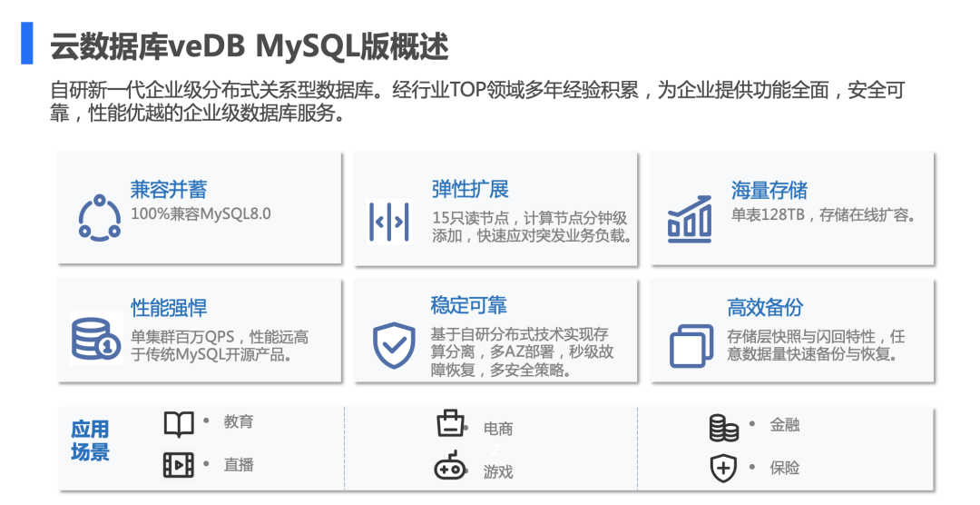Image resolution: width=980 pixels, height=505 pixels.
Task: Click the bar chart growth icon
Action: point(690,219)
